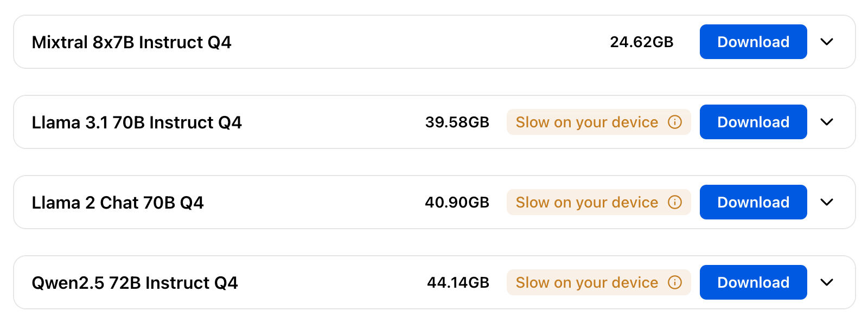868x324 pixels.
Task: Download Llama 3.1 70B Instruct Q4
Action: (753, 122)
